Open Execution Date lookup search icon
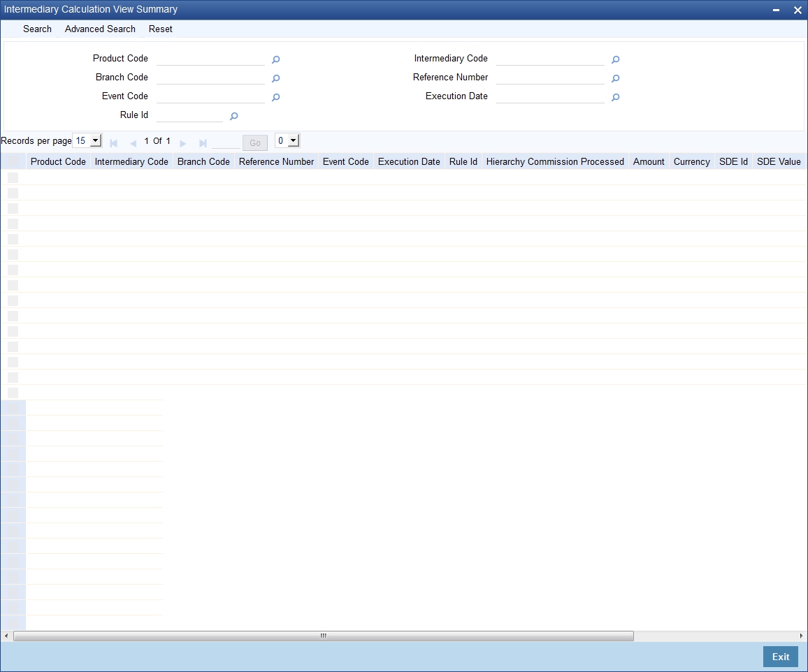 pos(615,97)
